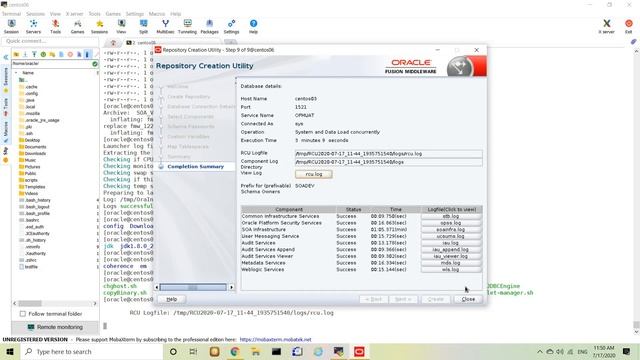Click Windows taskbar search box
This screenshot has height=360, width=640.
(92, 351)
